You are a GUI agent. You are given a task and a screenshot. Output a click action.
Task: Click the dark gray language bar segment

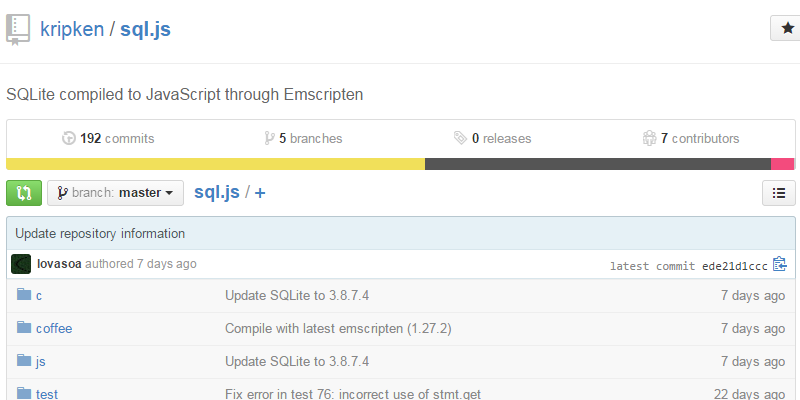click(597, 164)
